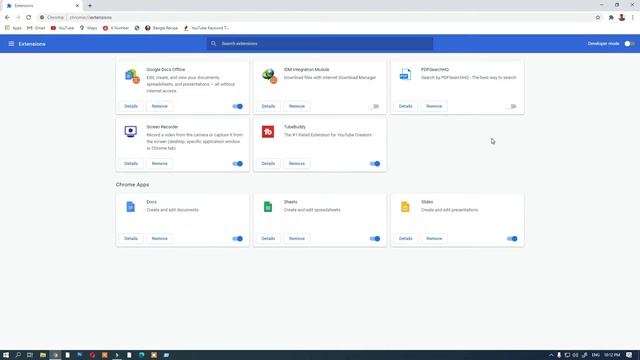Disable the Screen Recorder extension
The image size is (640, 360).
tap(238, 164)
